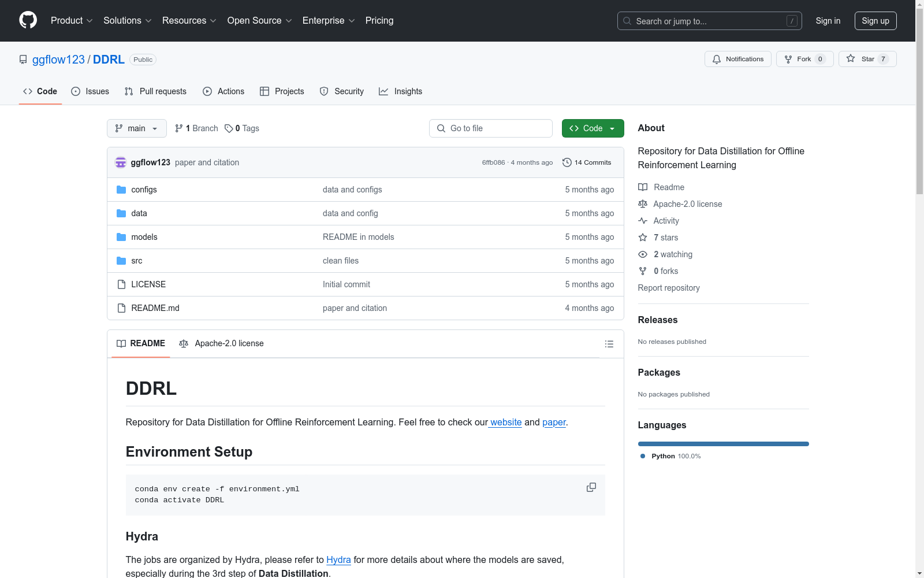Click the branch icon beside 1 Branch
Screen dimensions: 924x578
click(179, 128)
